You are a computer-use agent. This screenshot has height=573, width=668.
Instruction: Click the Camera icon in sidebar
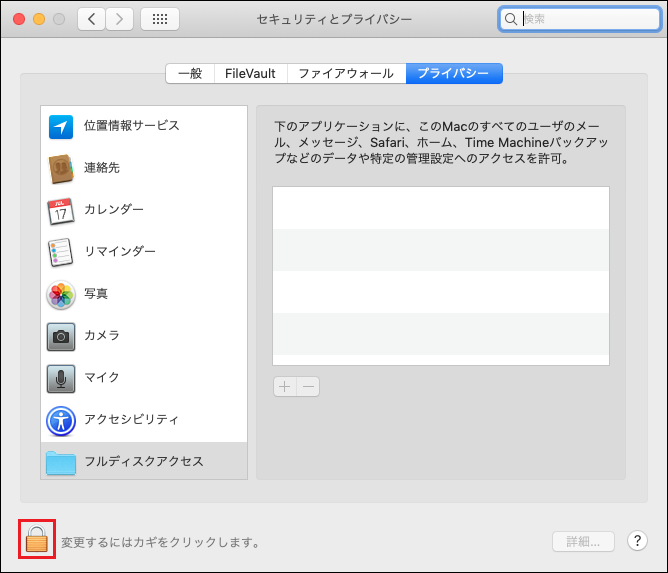(x=61, y=337)
